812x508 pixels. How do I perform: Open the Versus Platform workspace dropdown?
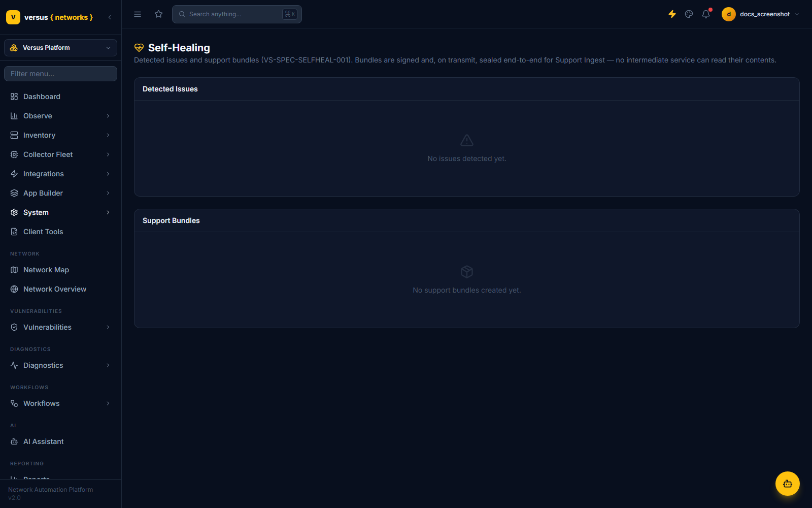tap(60, 48)
